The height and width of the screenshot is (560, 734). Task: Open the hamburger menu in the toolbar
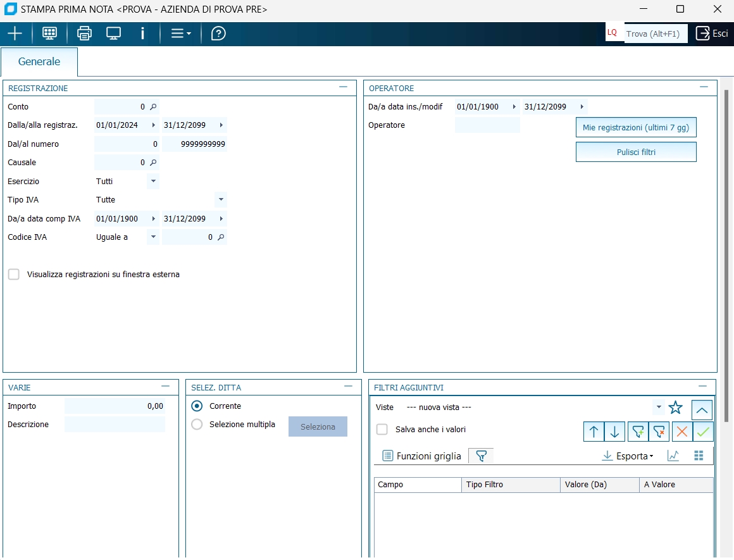[x=180, y=34]
